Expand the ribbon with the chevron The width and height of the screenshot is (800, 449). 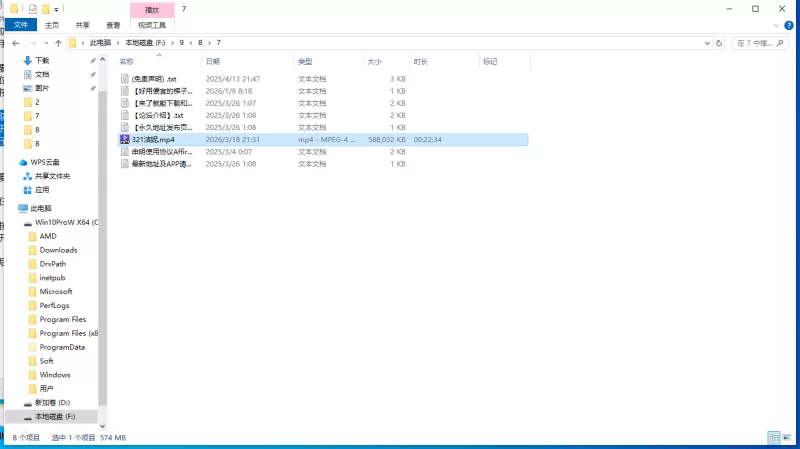(x=777, y=24)
